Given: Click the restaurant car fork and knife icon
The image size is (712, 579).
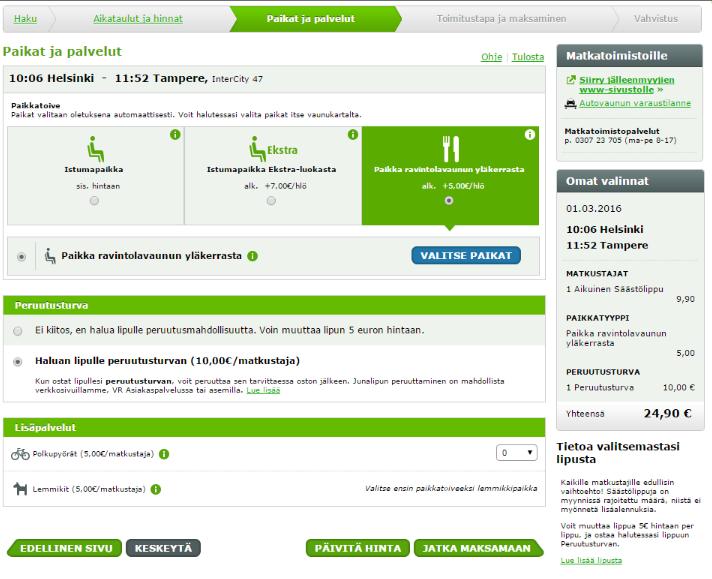Looking at the screenshot, I should pos(451,149).
